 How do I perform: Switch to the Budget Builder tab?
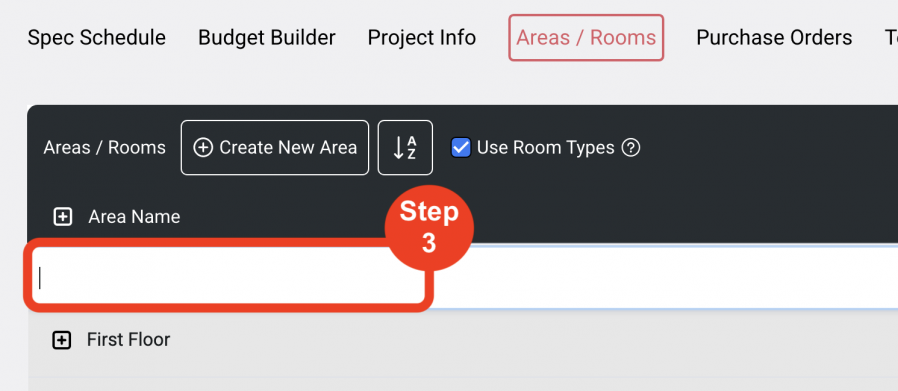(267, 38)
